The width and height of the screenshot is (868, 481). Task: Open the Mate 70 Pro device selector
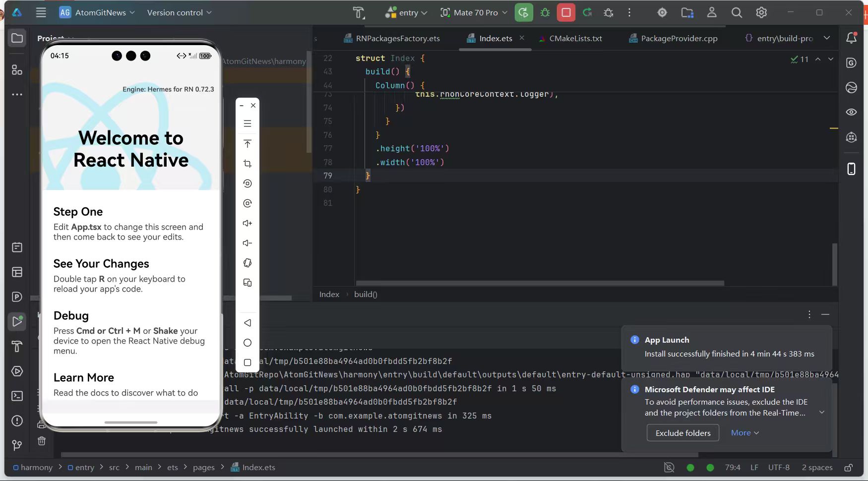point(474,12)
